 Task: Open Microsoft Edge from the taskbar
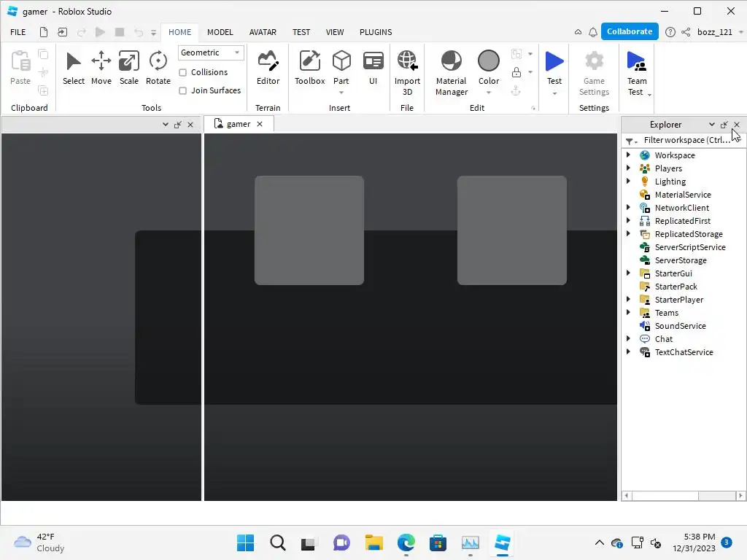[406, 542]
